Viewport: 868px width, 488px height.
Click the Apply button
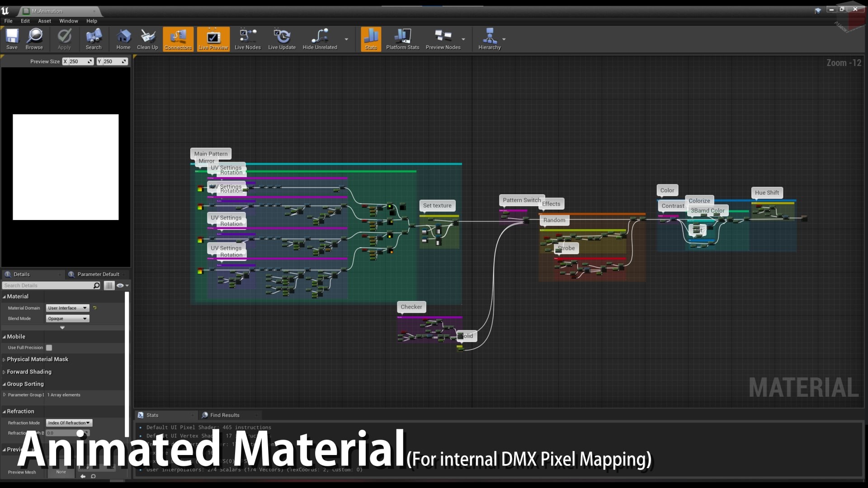(x=63, y=38)
